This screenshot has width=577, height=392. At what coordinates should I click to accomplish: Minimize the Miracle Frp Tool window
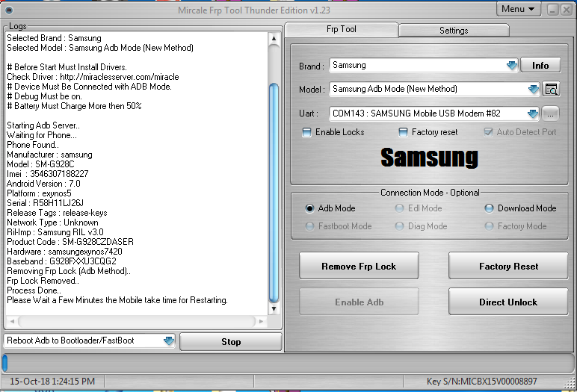(x=553, y=10)
